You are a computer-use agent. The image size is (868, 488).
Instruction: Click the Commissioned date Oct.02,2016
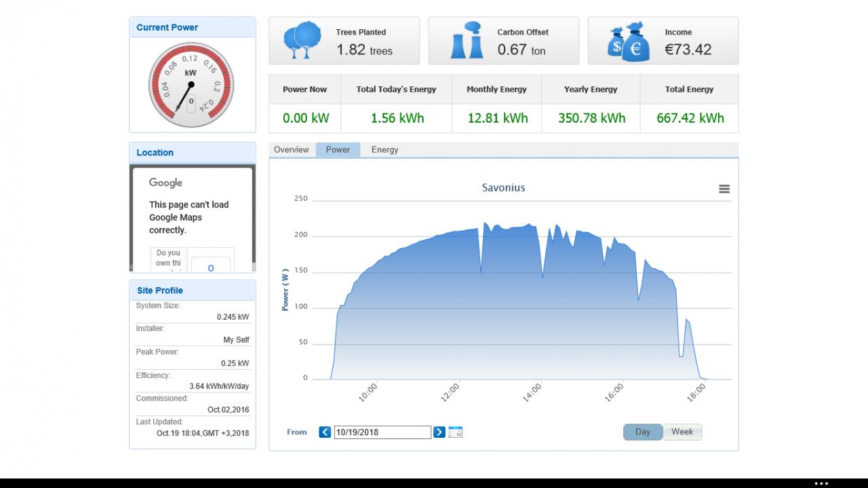[x=228, y=410]
